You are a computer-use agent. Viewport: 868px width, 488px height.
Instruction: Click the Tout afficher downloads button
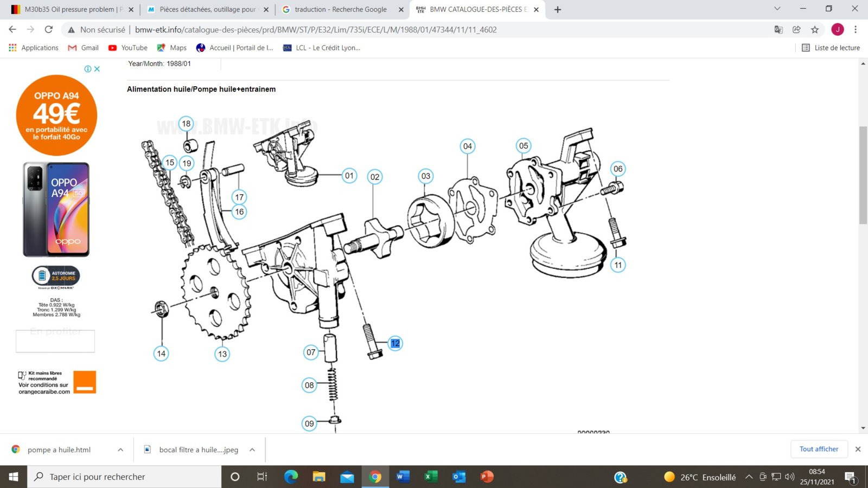click(819, 449)
